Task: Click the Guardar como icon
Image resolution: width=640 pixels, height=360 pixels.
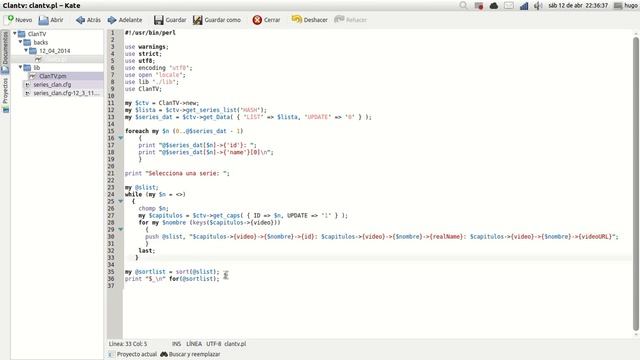Action: click(198, 20)
